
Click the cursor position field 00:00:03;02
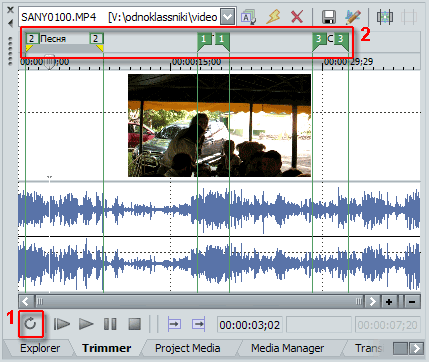250,325
